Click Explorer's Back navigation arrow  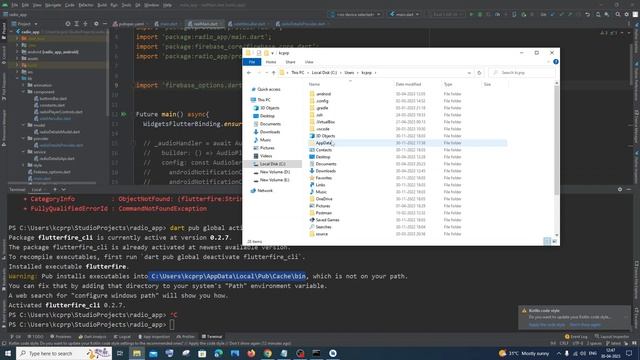pos(249,73)
